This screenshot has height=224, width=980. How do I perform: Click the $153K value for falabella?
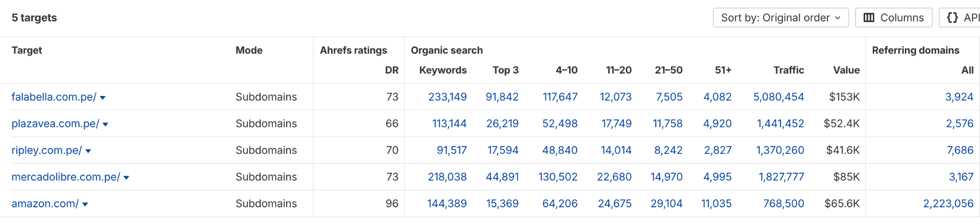(x=844, y=97)
